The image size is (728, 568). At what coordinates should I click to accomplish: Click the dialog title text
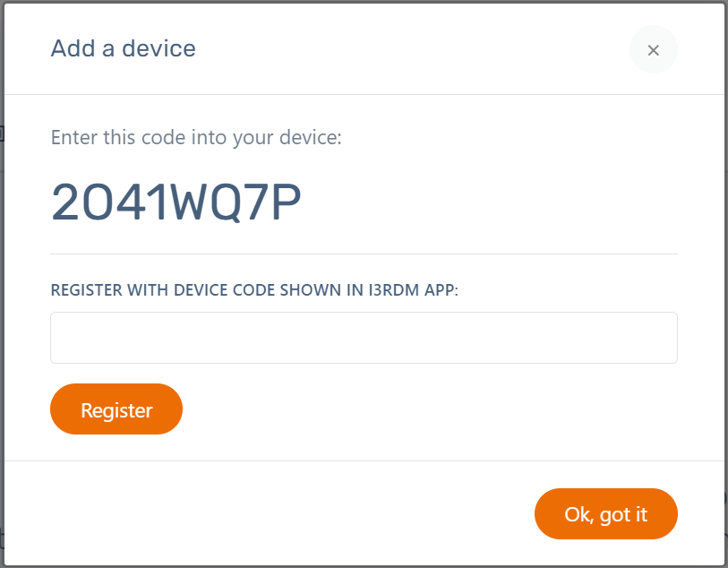(x=123, y=48)
